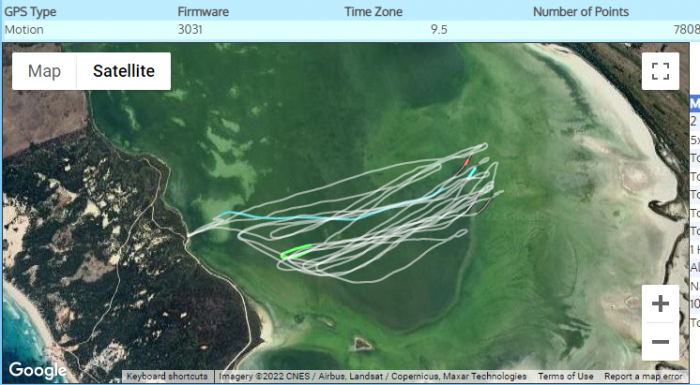Click Report a map error
This screenshot has width=700, height=385.
coord(643,376)
